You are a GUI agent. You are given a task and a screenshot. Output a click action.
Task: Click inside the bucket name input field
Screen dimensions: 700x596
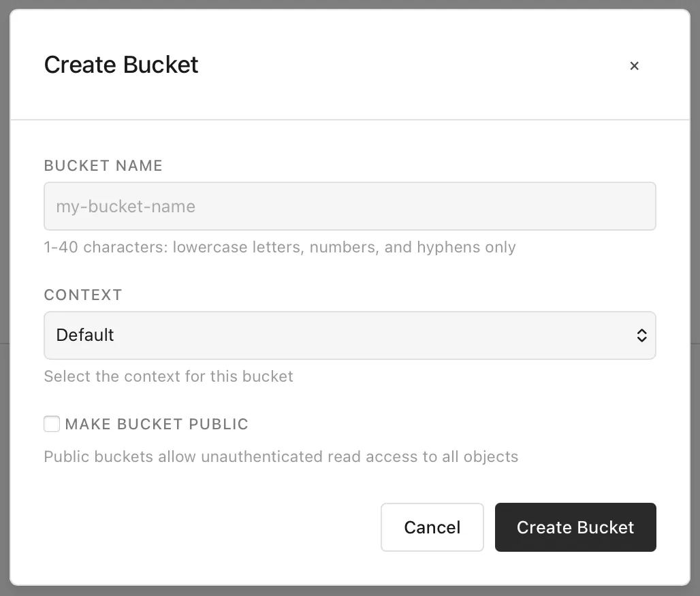[x=350, y=206]
